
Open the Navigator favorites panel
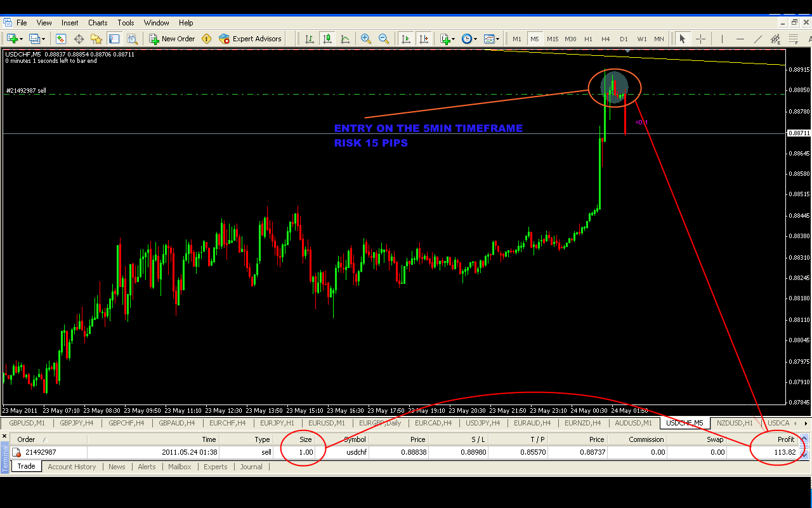(x=96, y=39)
